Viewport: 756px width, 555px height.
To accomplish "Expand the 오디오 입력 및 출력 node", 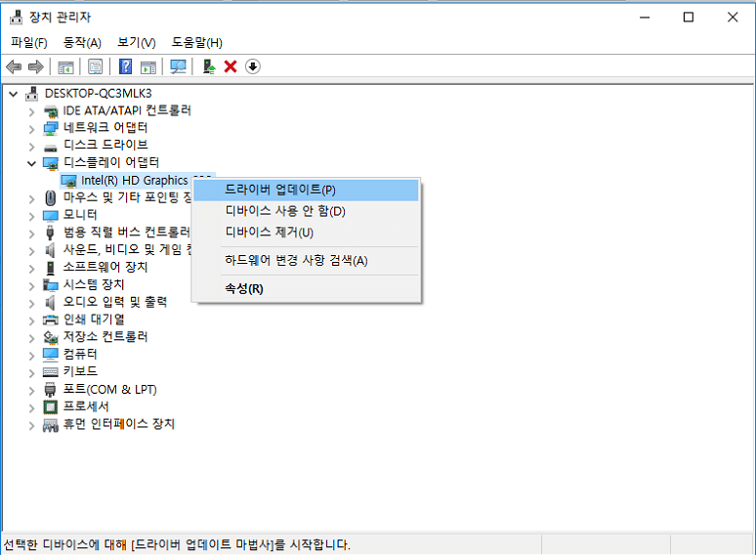I will click(32, 303).
